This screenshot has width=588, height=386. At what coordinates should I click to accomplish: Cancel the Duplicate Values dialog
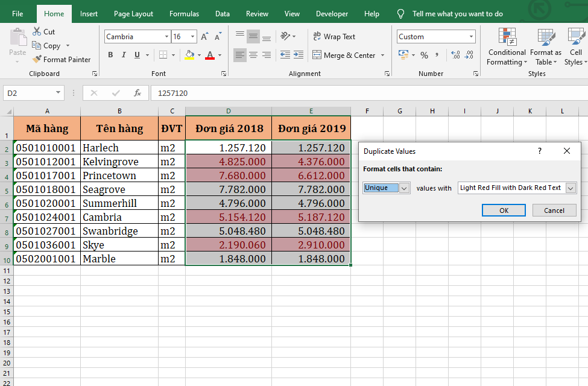(554, 210)
